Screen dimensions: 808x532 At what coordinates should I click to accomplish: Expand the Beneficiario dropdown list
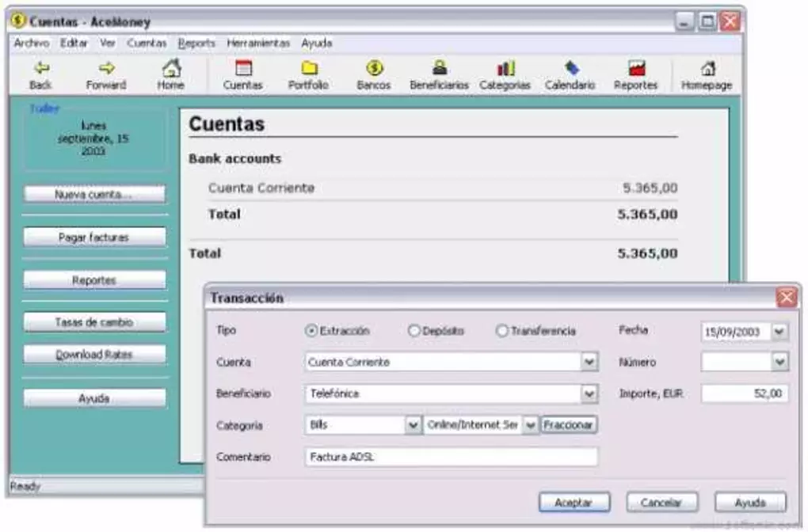point(589,393)
